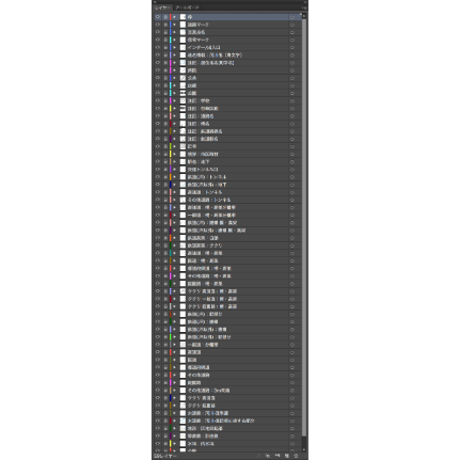Screen dimensions: 460x460
Task: Select the その他道路：3m未満 layer name
Action: (209, 390)
